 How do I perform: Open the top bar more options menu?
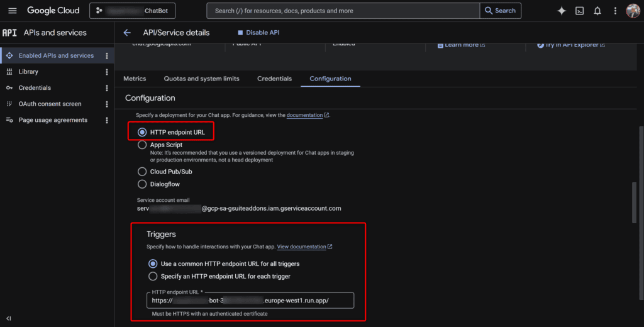tap(615, 11)
